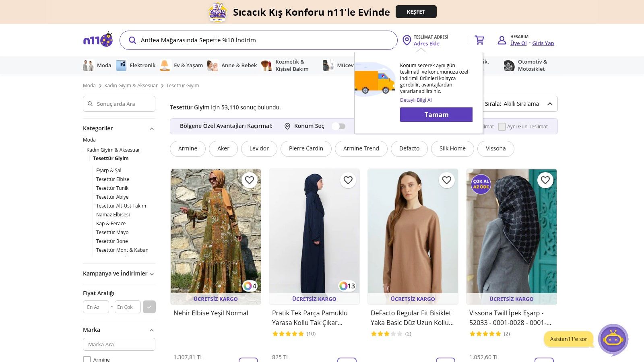Open the shopping cart
Screen dimensions: 644x362
point(479,40)
